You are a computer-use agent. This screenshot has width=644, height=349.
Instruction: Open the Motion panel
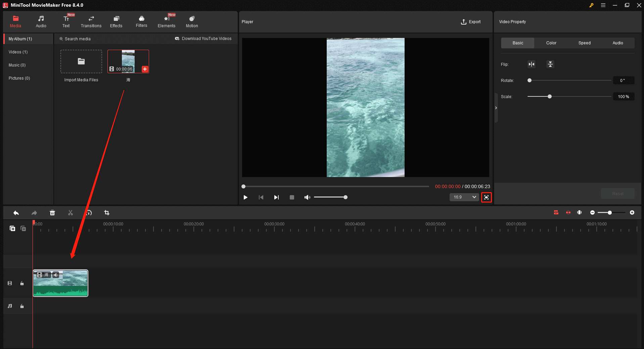click(x=191, y=21)
